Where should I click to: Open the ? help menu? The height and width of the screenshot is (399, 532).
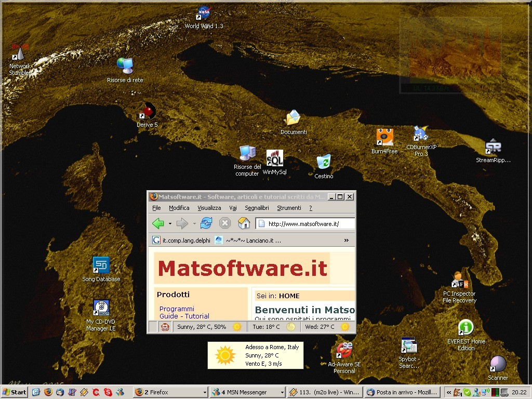311,208
